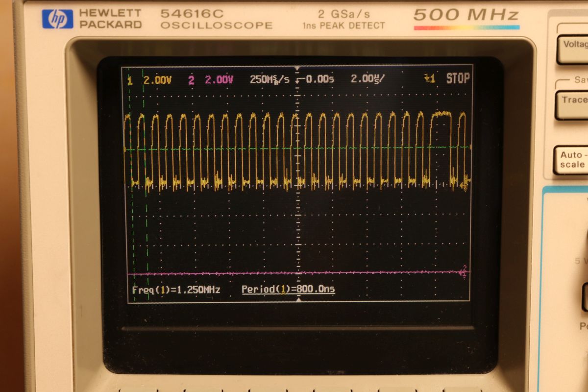588x392 pixels.
Task: Select channel 2 2.00V scale readout
Action: click(219, 80)
